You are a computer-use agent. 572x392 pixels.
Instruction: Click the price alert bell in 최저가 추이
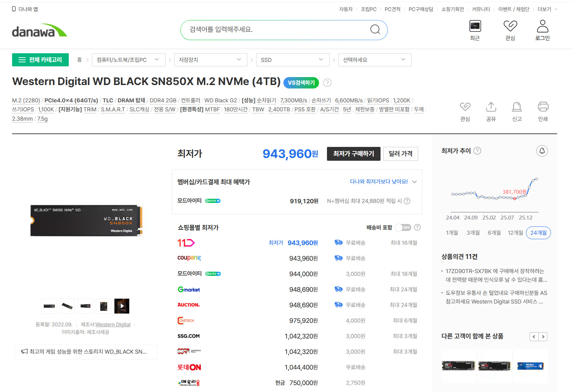(x=542, y=151)
